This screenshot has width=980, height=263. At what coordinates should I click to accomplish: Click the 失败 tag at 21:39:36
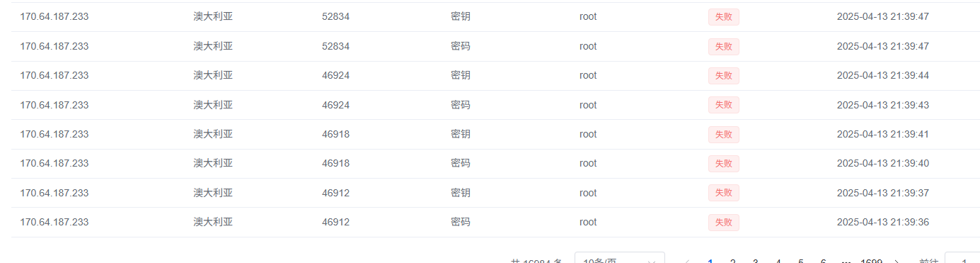(x=724, y=222)
